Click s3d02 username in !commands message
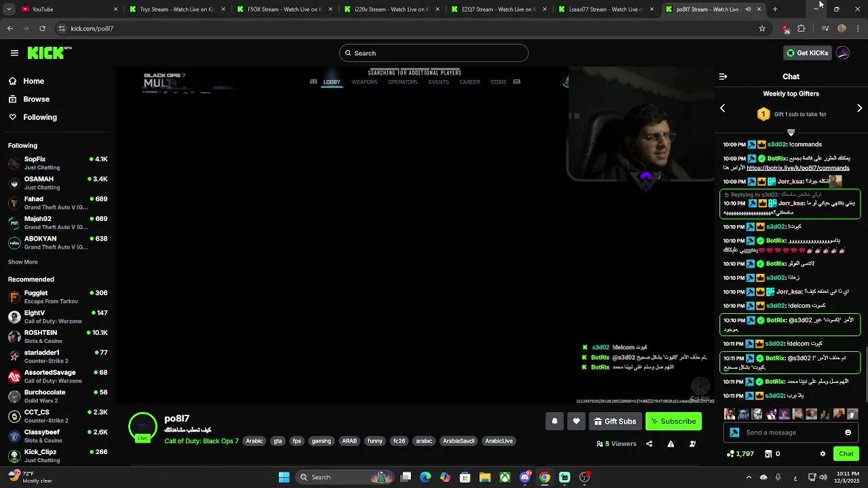This screenshot has width=868, height=488. pos(776,144)
